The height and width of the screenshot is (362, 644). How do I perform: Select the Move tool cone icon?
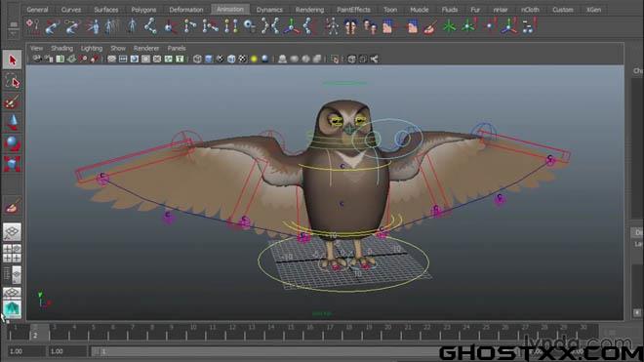pyautogui.click(x=12, y=122)
